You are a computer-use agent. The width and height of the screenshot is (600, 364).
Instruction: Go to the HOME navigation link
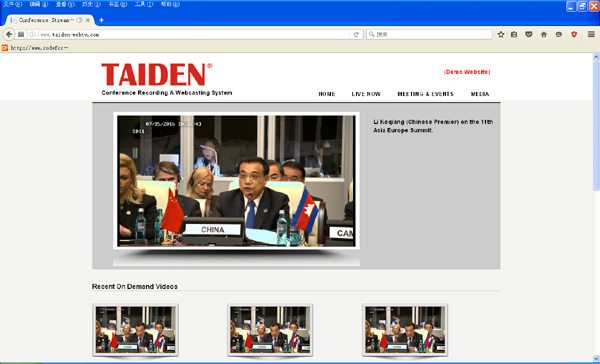[x=327, y=94]
